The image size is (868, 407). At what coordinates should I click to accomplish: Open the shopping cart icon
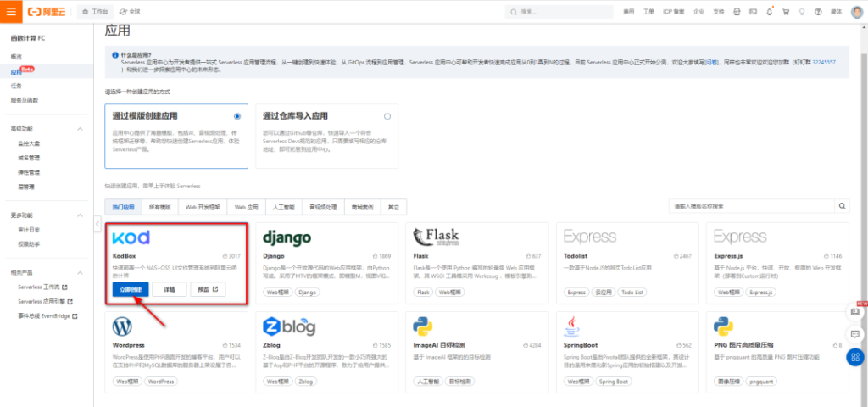tap(785, 12)
